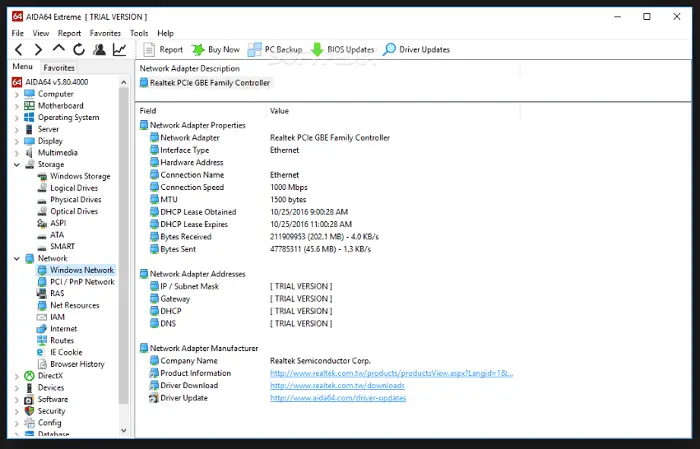Viewport: 700px width, 449px height.
Task: Open the graph chart toolbar icon
Action: [119, 50]
